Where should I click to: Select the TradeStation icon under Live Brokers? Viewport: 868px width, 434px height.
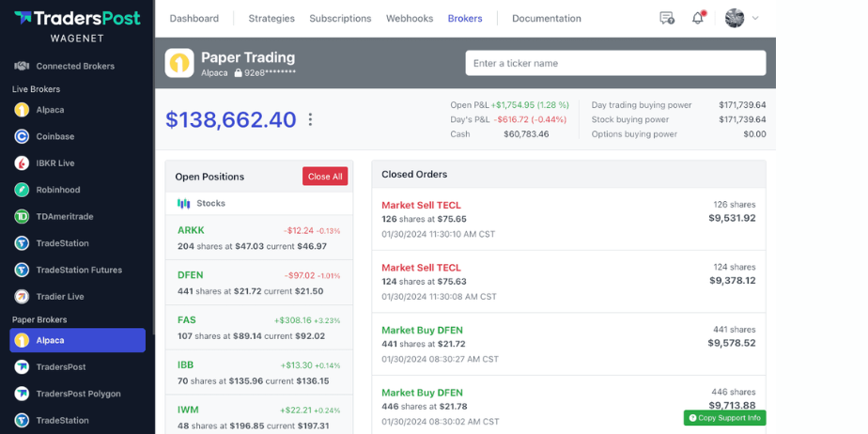(x=22, y=243)
